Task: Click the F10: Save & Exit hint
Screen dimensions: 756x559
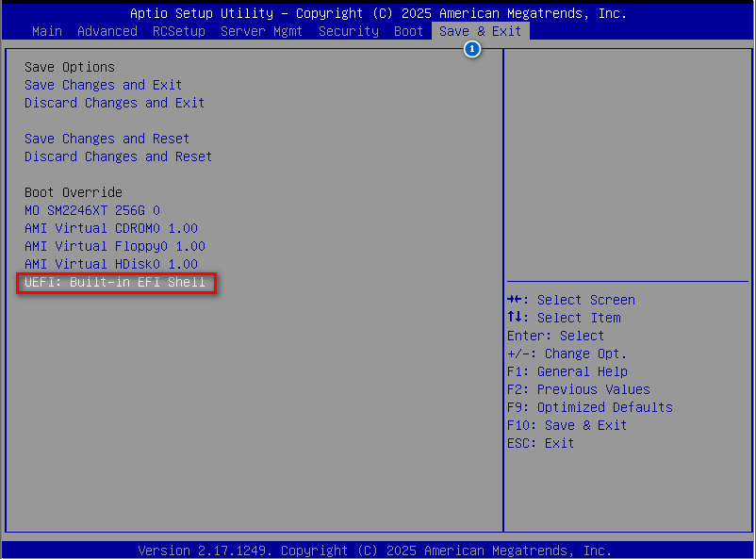Action: (567, 425)
